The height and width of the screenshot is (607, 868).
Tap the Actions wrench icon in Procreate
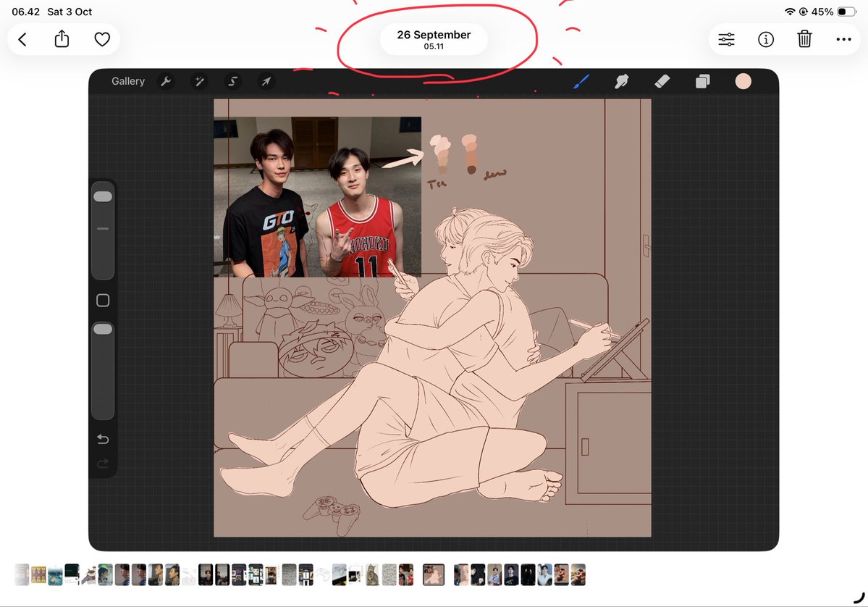[166, 81]
